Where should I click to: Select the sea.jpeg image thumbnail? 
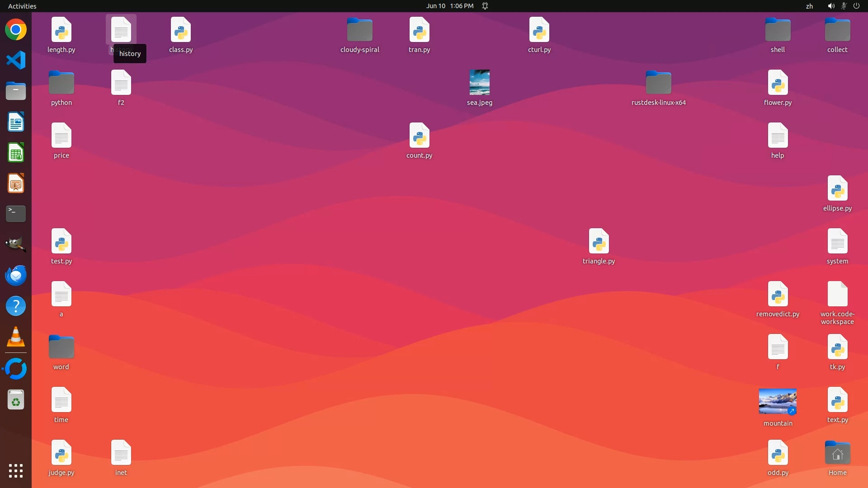tap(479, 82)
